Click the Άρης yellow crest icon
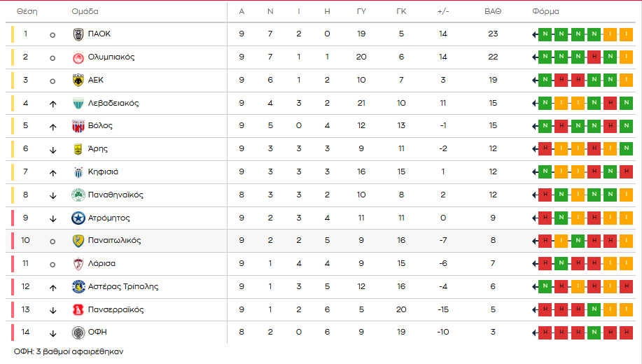This screenshot has height=364, width=642. (78, 149)
